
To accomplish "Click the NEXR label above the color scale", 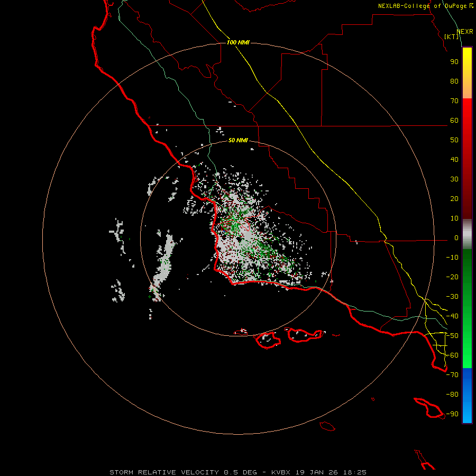I will click(x=465, y=32).
